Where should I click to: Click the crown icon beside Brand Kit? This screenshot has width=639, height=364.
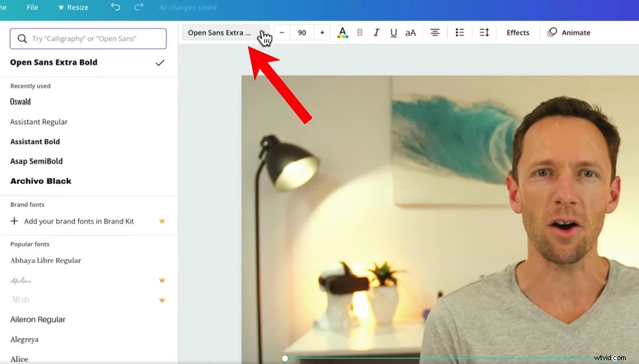tap(162, 221)
